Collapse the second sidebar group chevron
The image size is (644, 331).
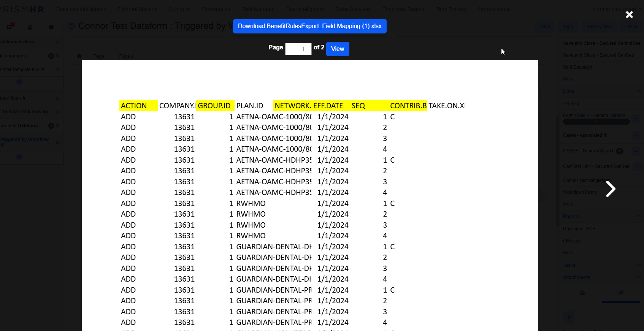point(19,157)
